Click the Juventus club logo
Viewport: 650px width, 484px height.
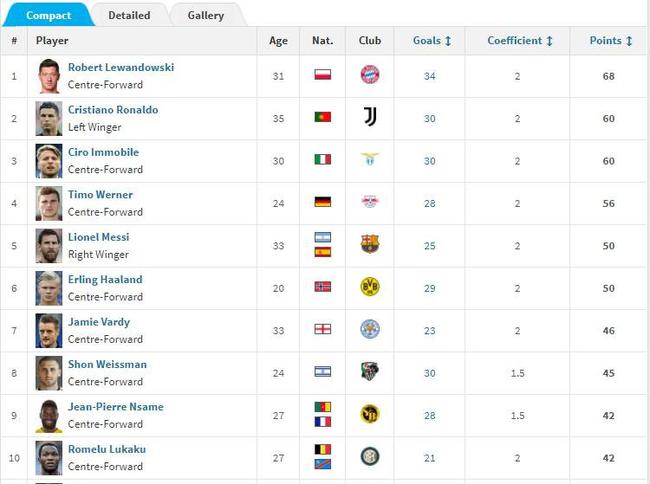370,117
